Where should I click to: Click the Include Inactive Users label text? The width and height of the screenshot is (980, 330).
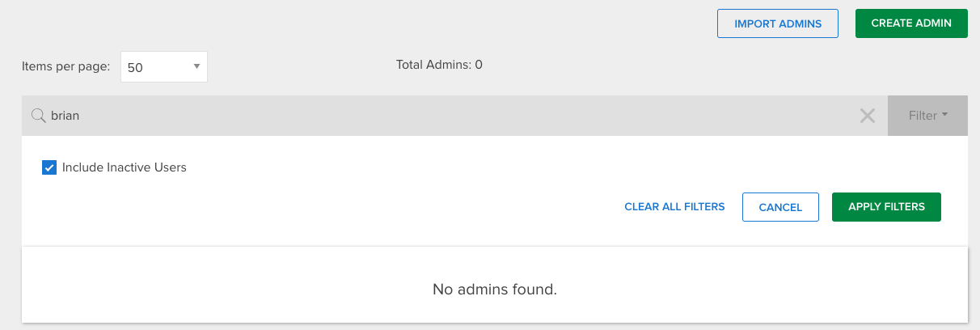point(125,167)
